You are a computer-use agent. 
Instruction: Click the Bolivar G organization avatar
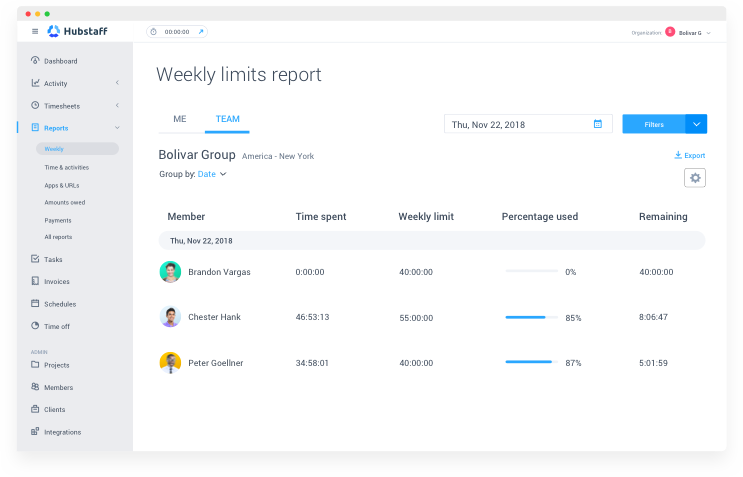(670, 32)
